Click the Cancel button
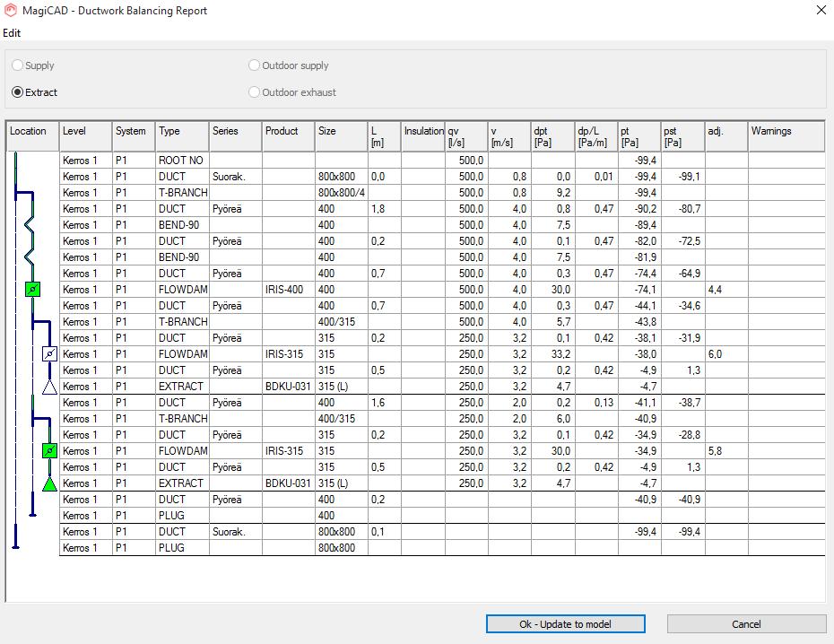This screenshot has height=644, width=834. click(746, 623)
